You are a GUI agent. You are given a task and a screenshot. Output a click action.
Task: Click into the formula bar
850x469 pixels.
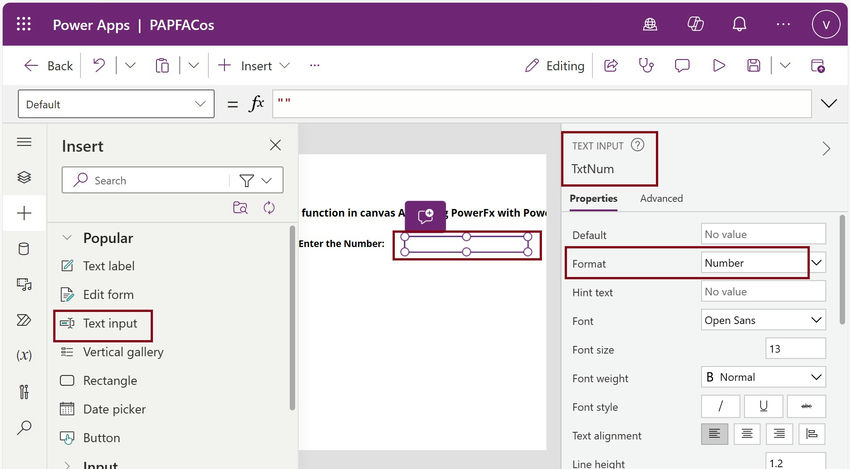(542, 104)
